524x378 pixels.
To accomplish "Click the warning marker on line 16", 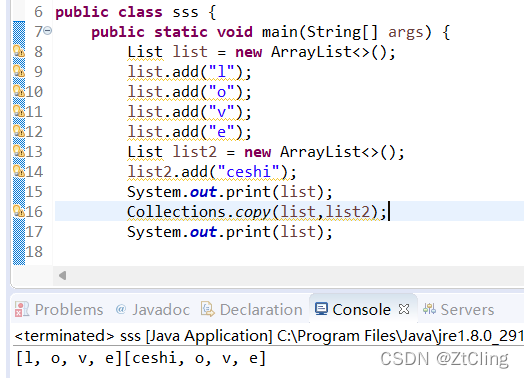I will pyautogui.click(x=19, y=211).
